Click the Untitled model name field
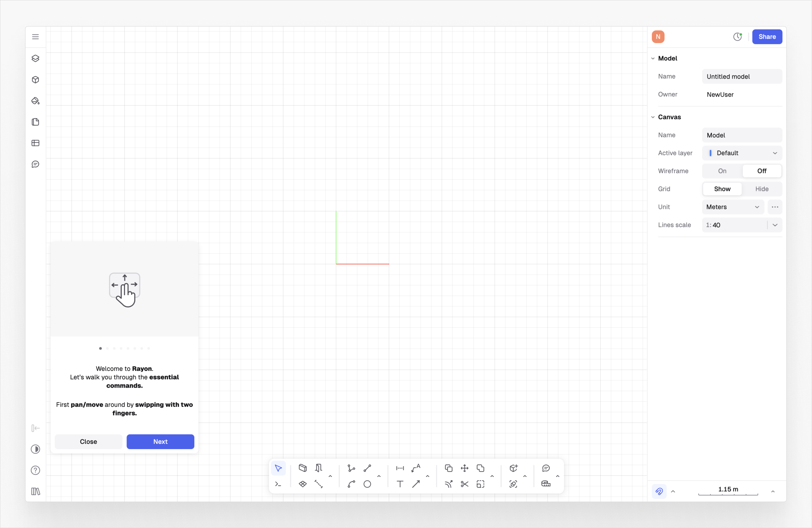The width and height of the screenshot is (812, 528). (x=742, y=76)
